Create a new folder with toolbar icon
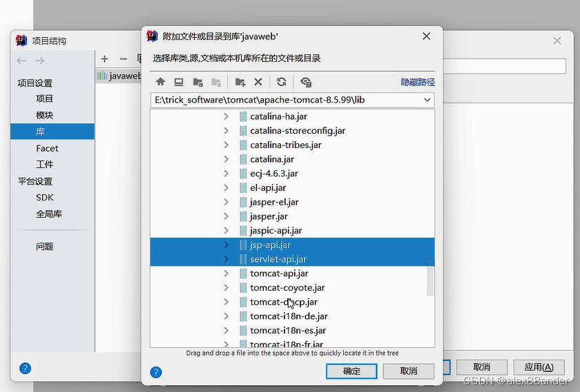580x392 pixels. 240,82
